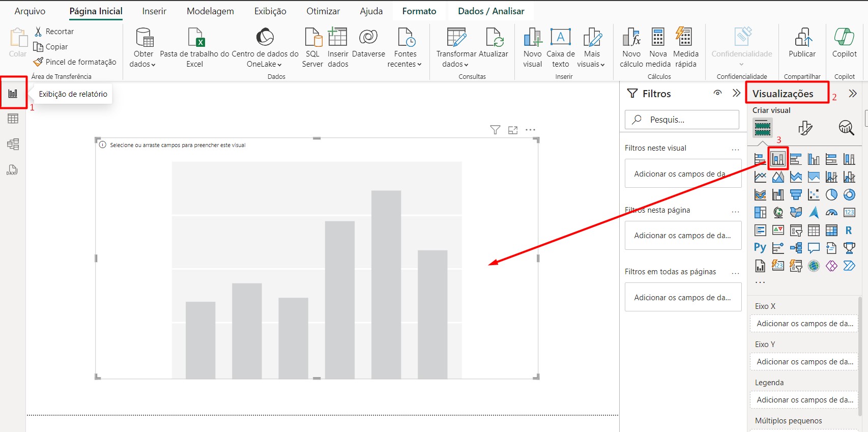Switch to the Inserir ribbon tab
The image size is (868, 432).
(154, 11)
